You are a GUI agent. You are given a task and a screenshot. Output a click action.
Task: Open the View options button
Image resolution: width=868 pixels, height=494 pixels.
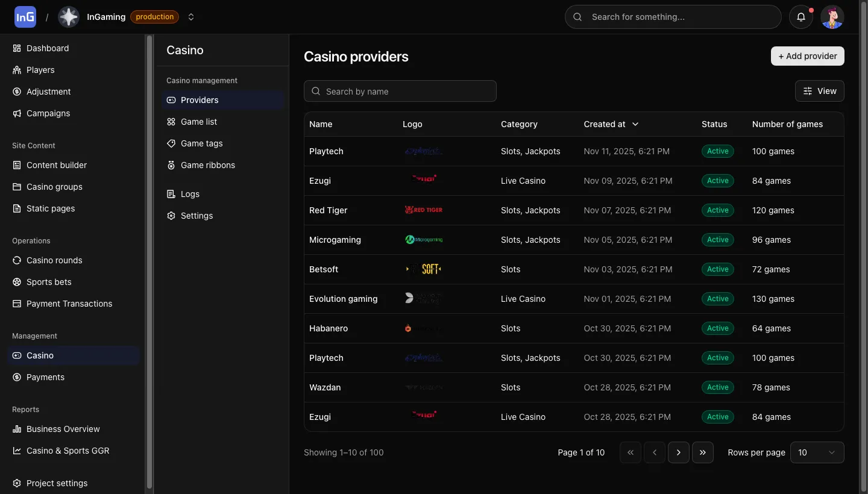coord(819,91)
